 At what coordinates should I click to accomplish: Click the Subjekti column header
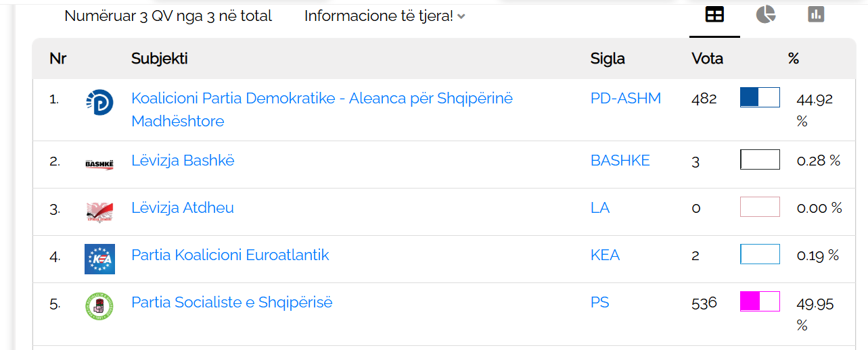pyautogui.click(x=159, y=59)
